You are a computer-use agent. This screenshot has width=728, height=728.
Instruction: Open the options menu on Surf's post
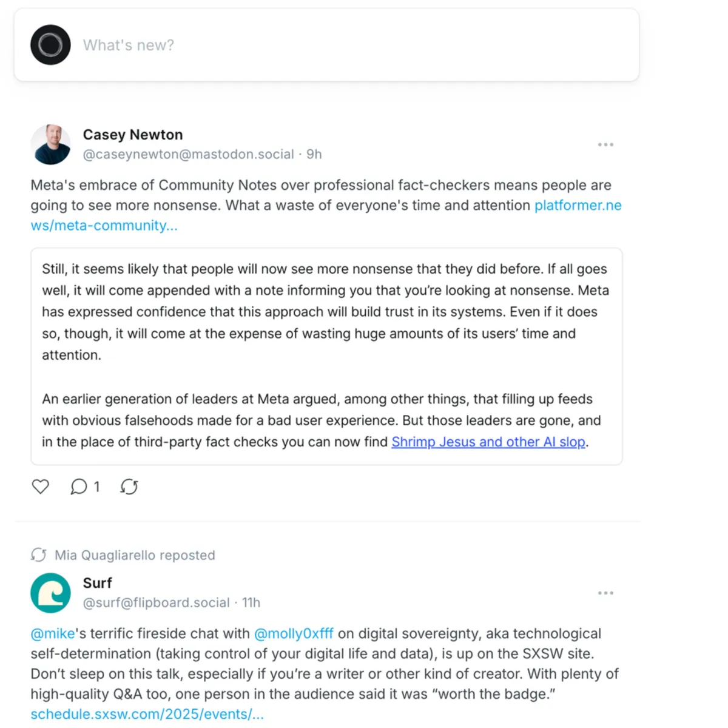[605, 593]
